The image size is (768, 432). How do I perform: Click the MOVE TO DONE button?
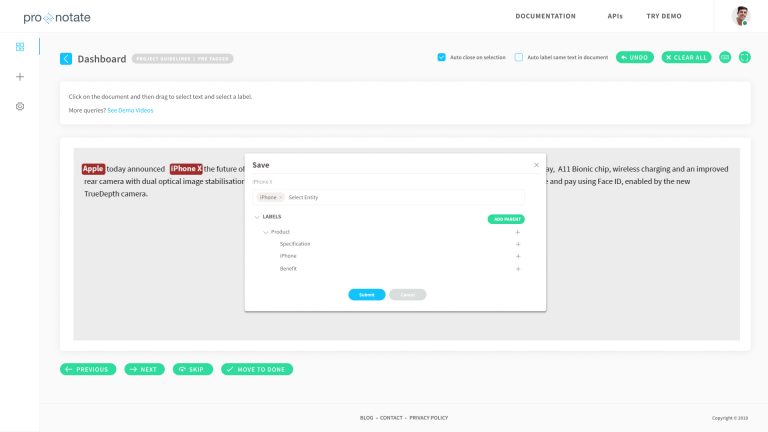click(257, 369)
